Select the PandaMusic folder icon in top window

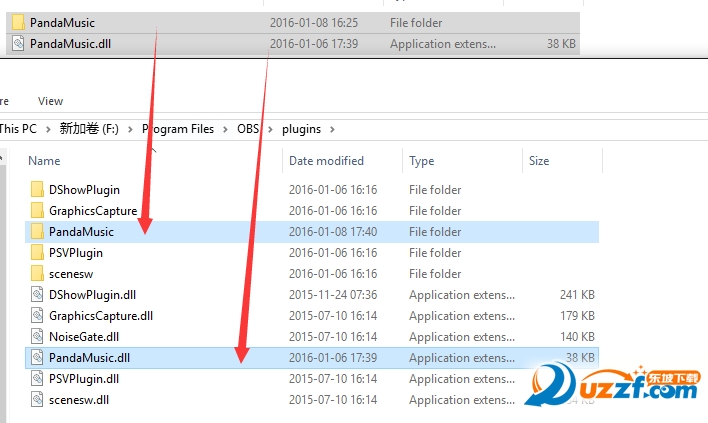pos(18,23)
